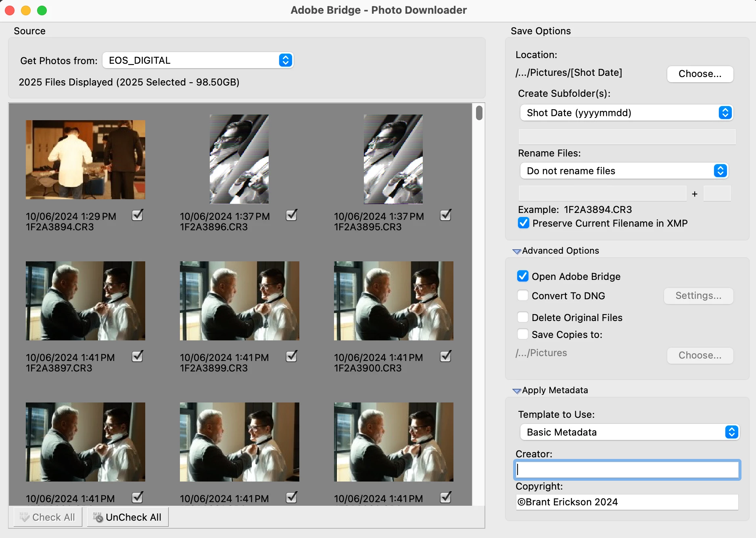Open the Template to Use dropdown
The height and width of the screenshot is (538, 756).
(x=629, y=432)
